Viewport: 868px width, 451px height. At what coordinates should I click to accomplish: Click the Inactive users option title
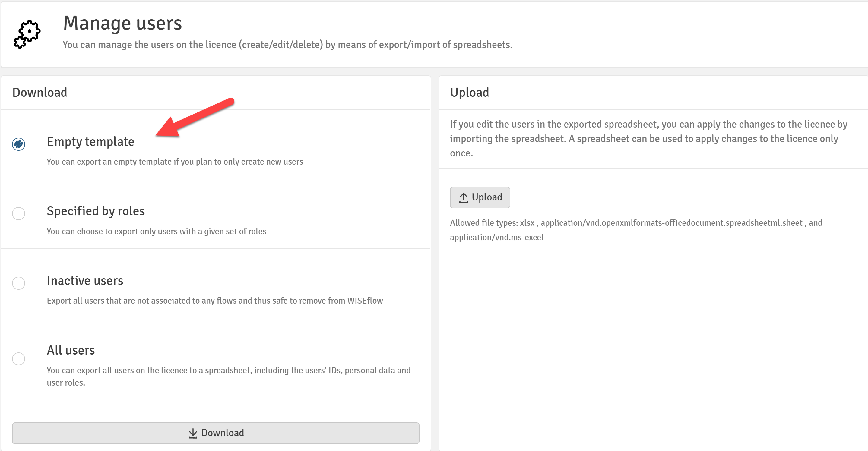point(85,281)
